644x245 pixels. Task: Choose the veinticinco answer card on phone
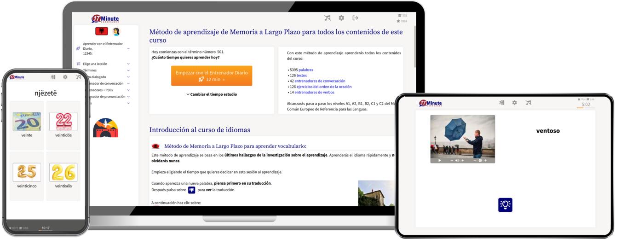27,176
